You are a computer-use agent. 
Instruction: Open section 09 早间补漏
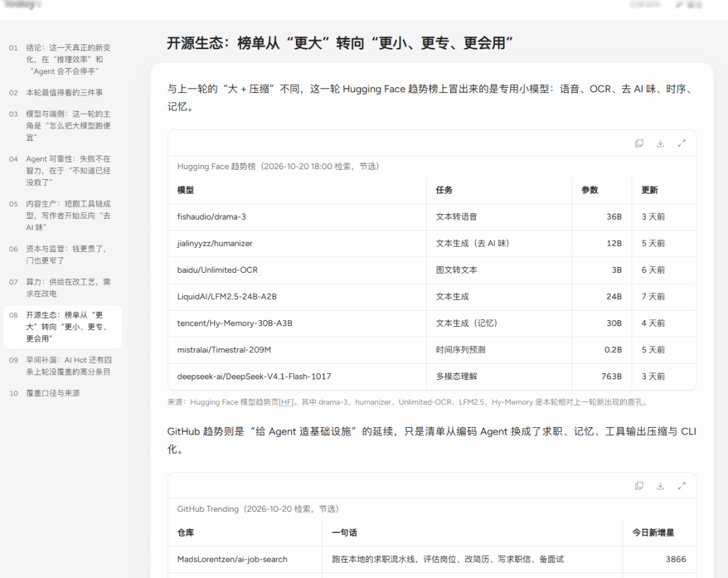(63, 366)
